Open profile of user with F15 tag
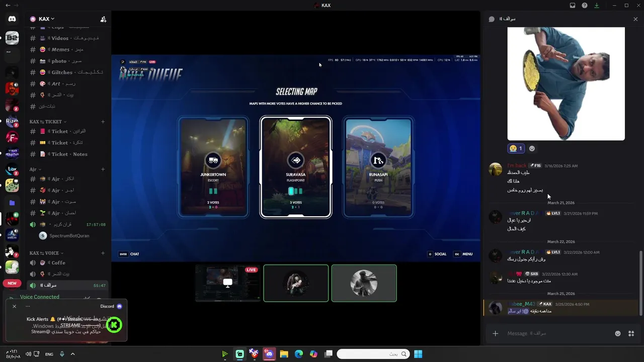 (496, 169)
